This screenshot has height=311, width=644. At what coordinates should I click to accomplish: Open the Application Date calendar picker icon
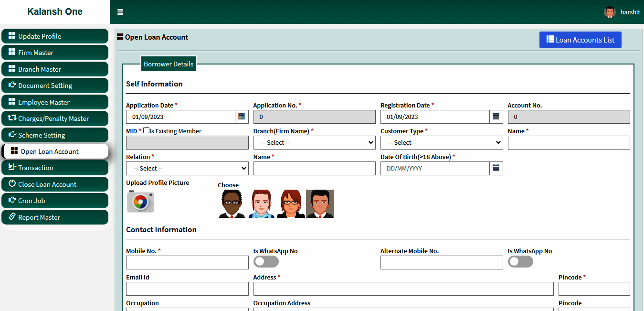tap(242, 117)
